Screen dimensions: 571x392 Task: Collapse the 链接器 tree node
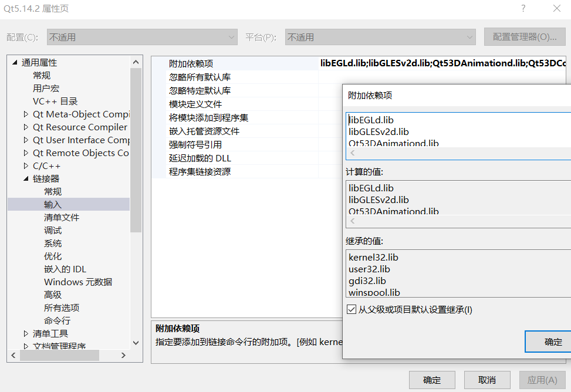click(26, 178)
